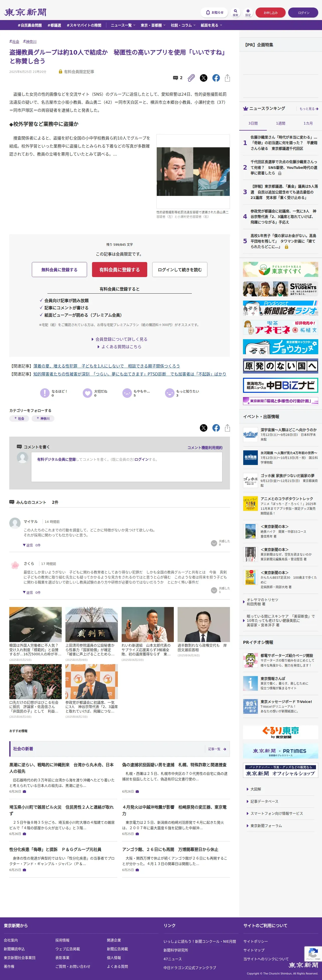Click the お申し込み button
The width and height of the screenshot is (322, 980).
(x=271, y=13)
